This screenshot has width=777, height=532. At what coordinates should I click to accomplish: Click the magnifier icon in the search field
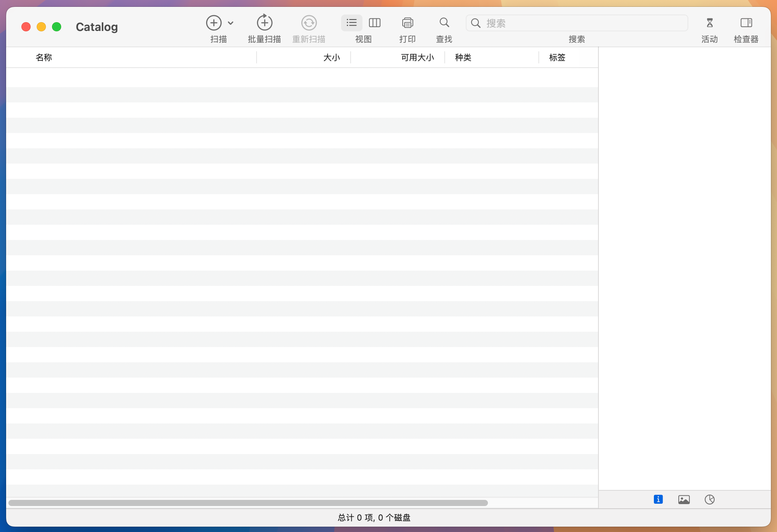pyautogui.click(x=475, y=23)
